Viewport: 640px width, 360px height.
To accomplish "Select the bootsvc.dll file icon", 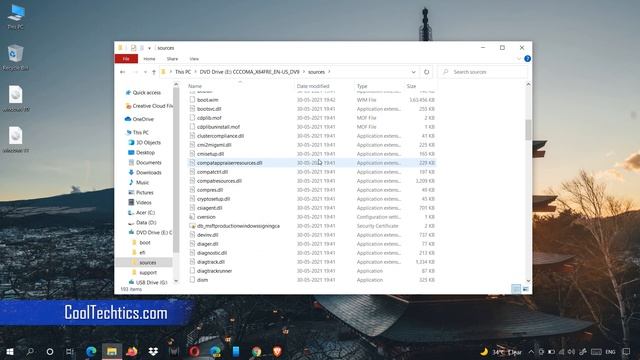I will [x=192, y=109].
